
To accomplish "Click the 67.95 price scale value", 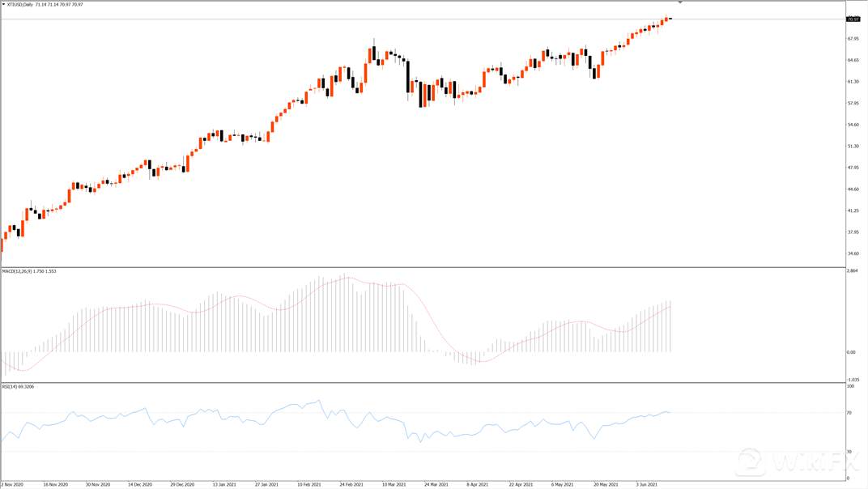I will (x=853, y=38).
